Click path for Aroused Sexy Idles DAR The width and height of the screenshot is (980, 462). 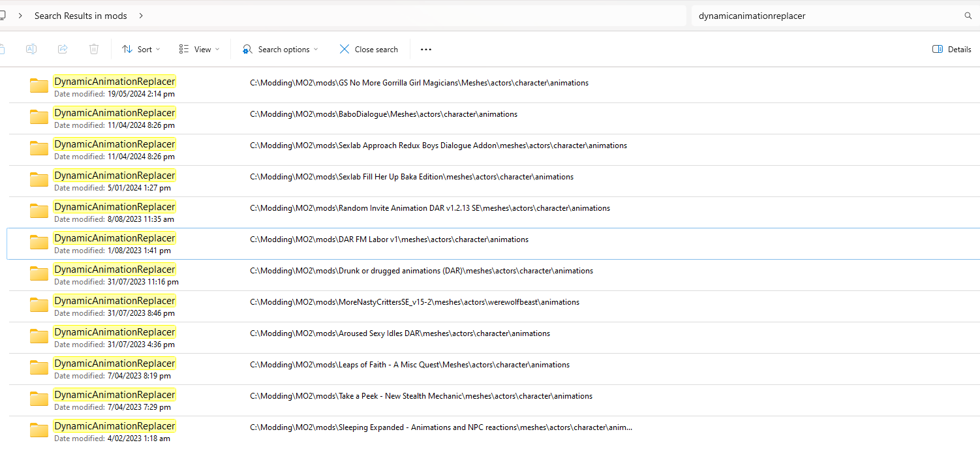point(400,333)
